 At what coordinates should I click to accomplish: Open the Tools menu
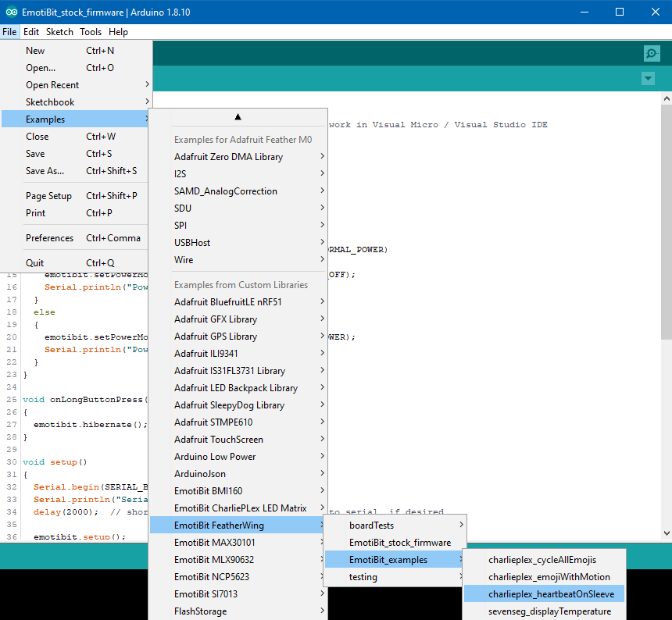pos(91,32)
